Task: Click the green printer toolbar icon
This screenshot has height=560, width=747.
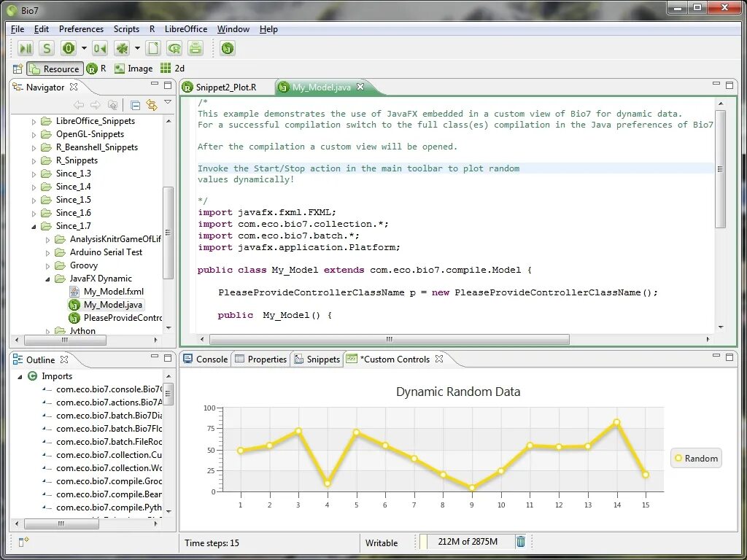Action: [196, 48]
